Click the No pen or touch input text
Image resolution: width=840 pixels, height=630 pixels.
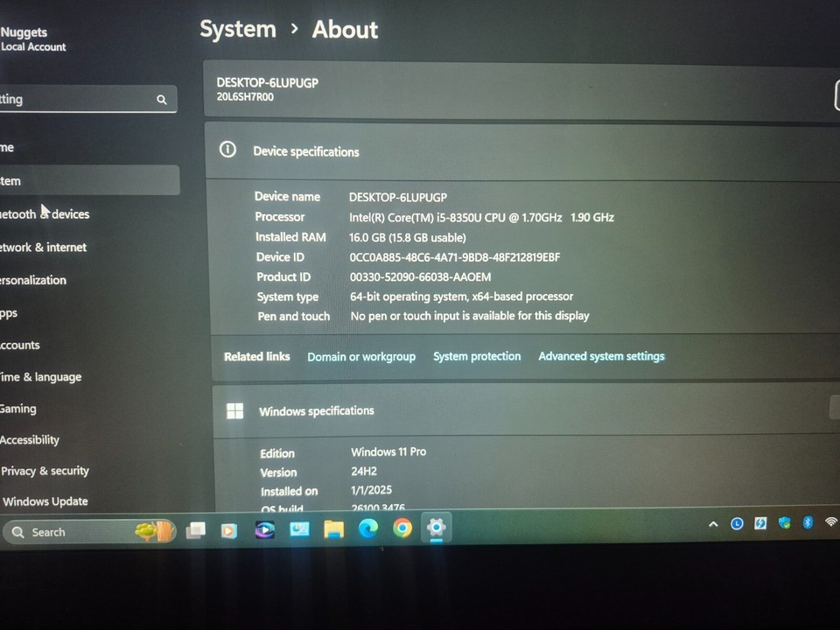tap(470, 316)
